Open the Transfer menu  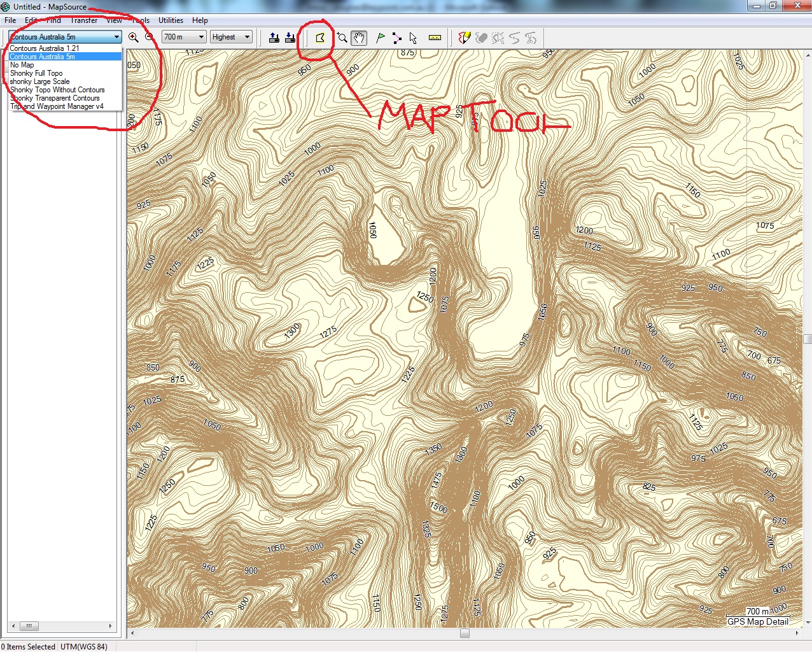click(84, 20)
